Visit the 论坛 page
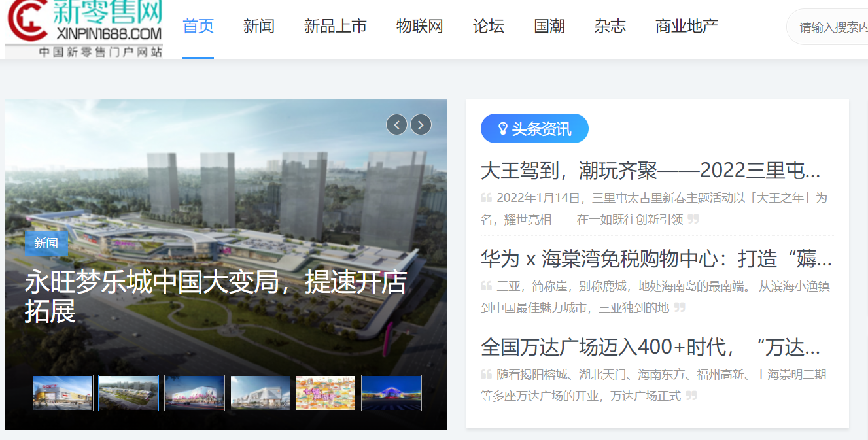Image resolution: width=868 pixels, height=440 pixels. pos(488,26)
